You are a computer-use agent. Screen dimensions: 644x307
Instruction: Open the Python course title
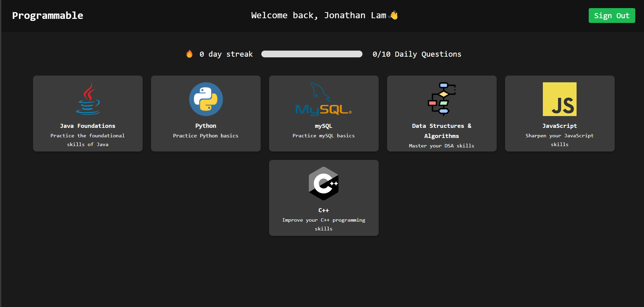pos(206,126)
